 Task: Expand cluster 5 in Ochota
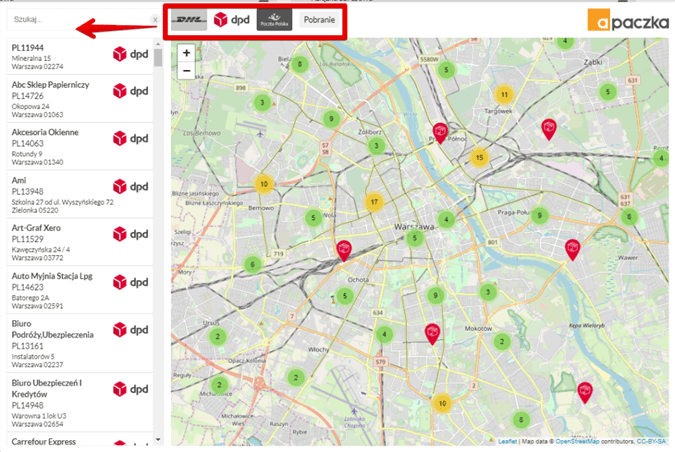(x=344, y=296)
